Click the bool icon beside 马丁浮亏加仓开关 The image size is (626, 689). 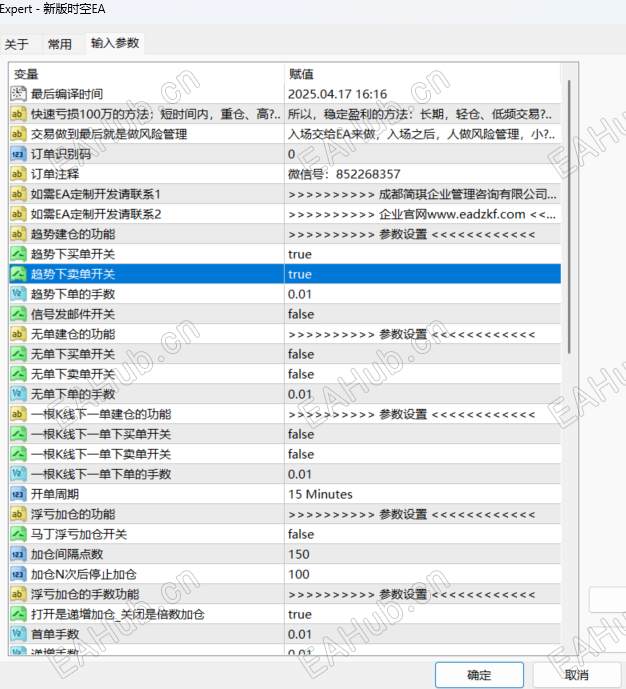coord(18,534)
